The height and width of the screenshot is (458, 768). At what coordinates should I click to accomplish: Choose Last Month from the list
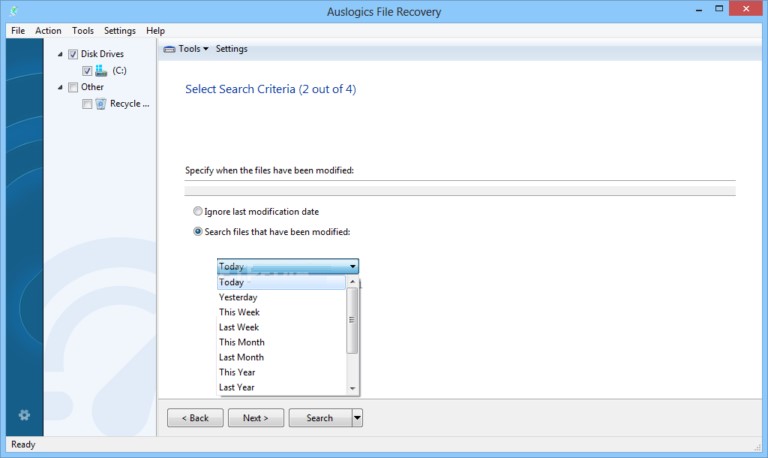click(281, 357)
